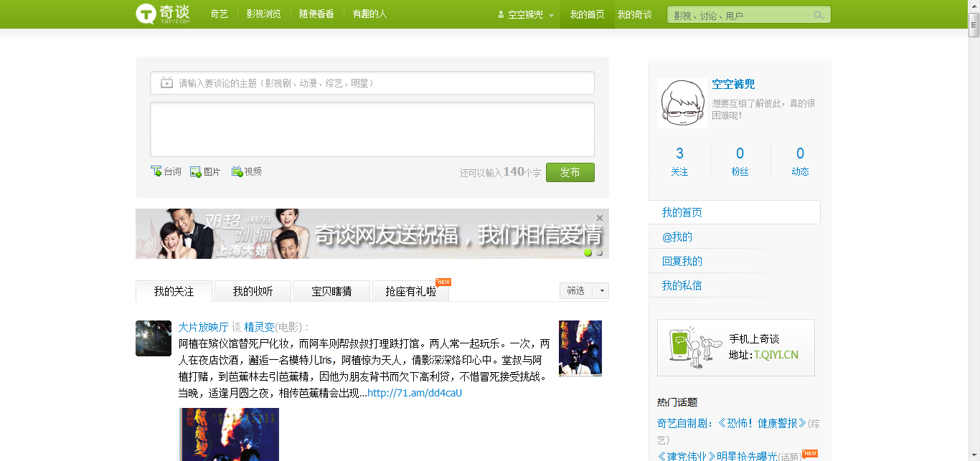Focus the topic input field
This screenshot has height=461, width=980.
pos(372,83)
